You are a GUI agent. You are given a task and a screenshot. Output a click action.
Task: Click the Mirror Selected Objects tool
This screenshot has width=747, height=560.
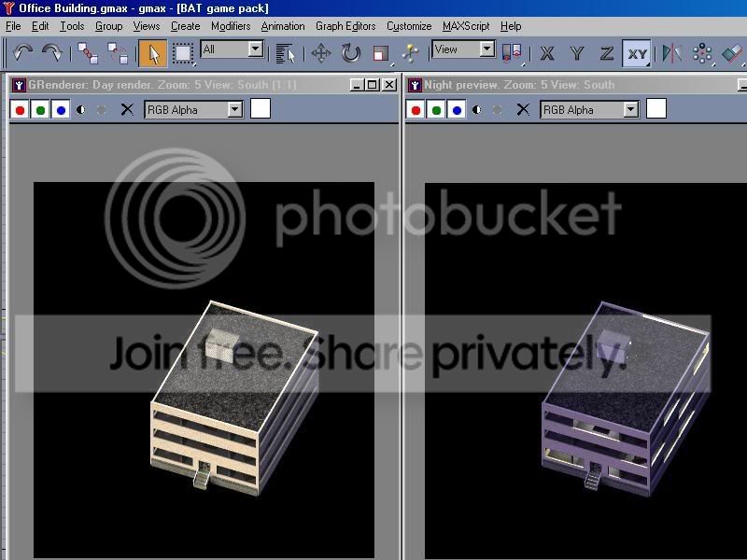click(671, 53)
